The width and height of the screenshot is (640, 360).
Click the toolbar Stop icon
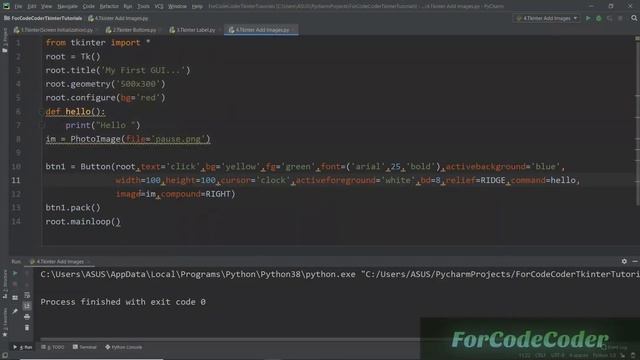[x=620, y=18]
